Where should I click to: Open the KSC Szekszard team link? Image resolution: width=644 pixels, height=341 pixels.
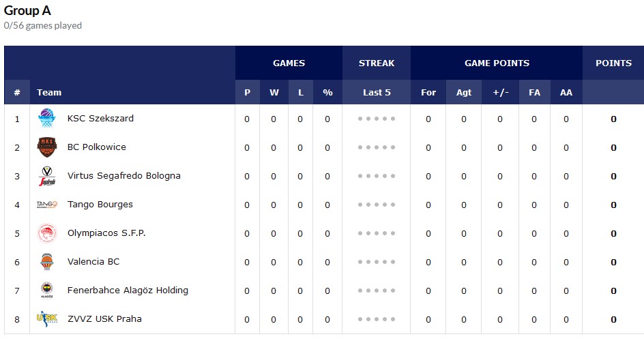click(100, 119)
